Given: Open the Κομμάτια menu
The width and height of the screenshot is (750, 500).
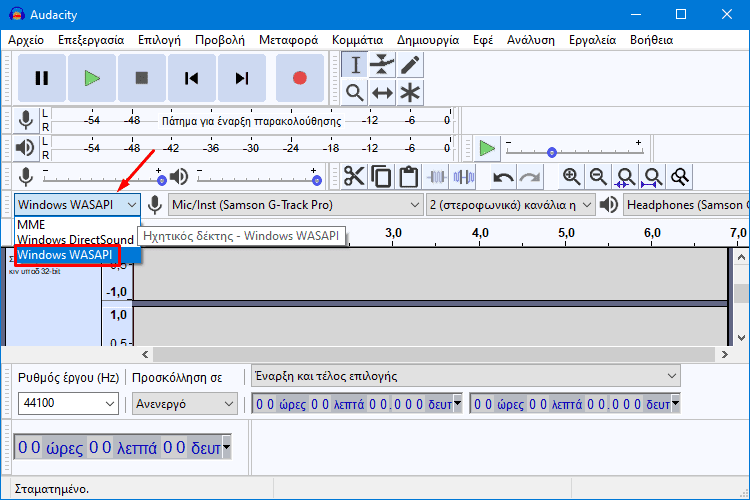Looking at the screenshot, I should tap(357, 40).
